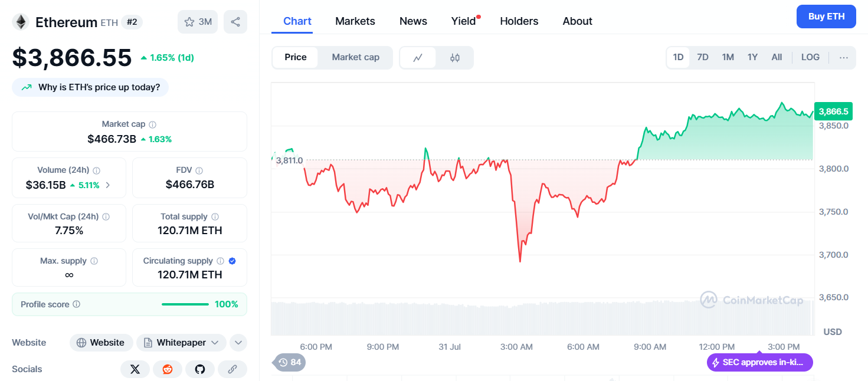
Task: Open Ethereum's Reddit social link
Action: point(168,369)
